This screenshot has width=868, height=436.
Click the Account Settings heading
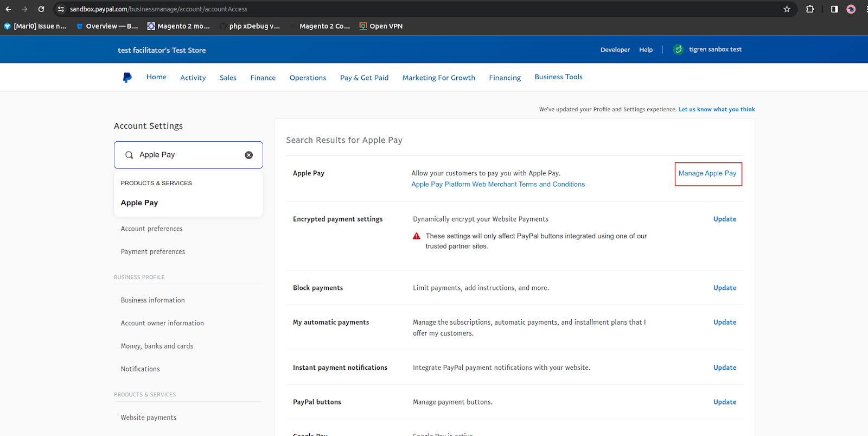148,126
